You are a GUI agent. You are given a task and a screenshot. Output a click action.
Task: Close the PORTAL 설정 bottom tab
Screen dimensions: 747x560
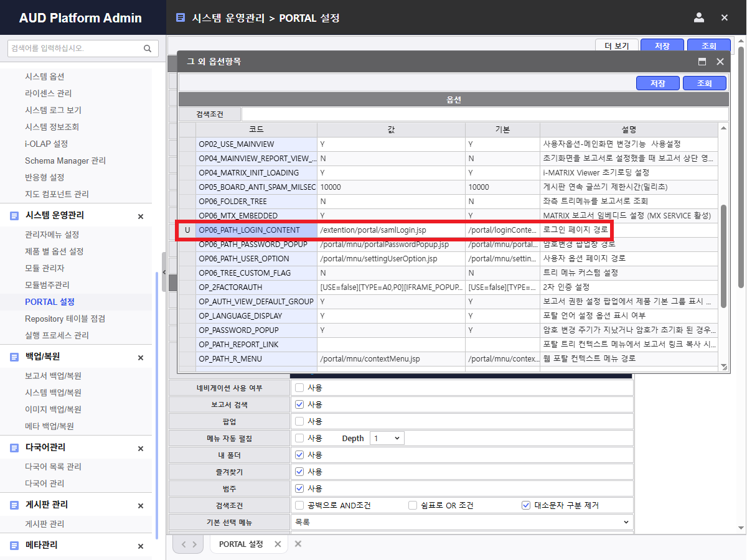[x=278, y=544]
